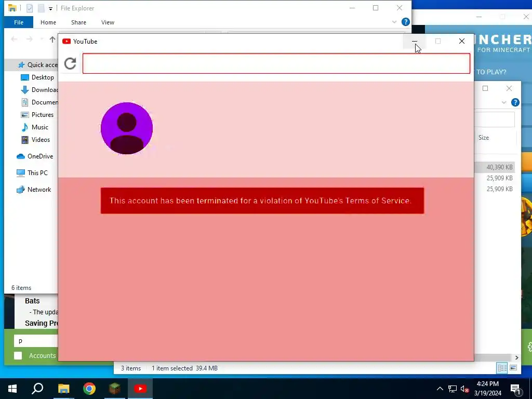This screenshot has width=532, height=399.
Task: Select Network in navigation pane
Action: point(34,190)
